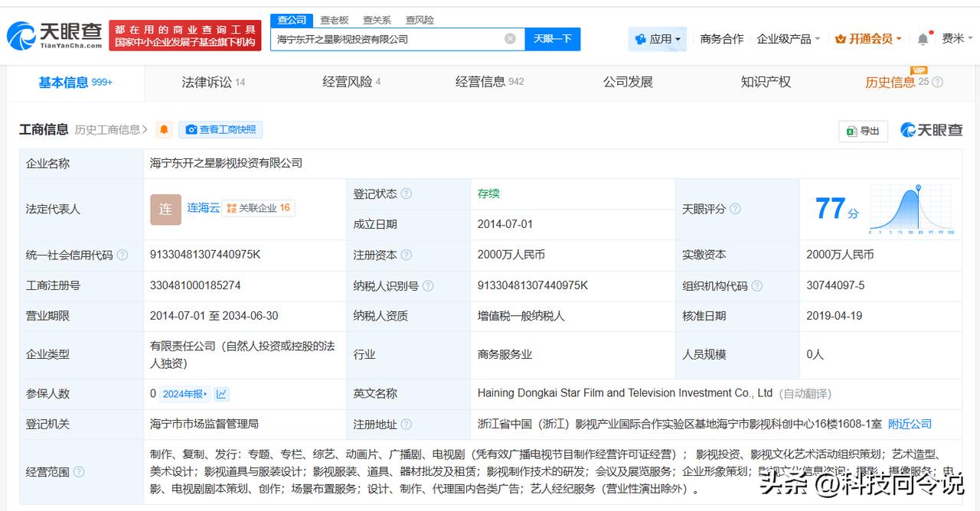The height and width of the screenshot is (511, 980).
Task: Clear the search box with the X icon
Action: coord(510,39)
